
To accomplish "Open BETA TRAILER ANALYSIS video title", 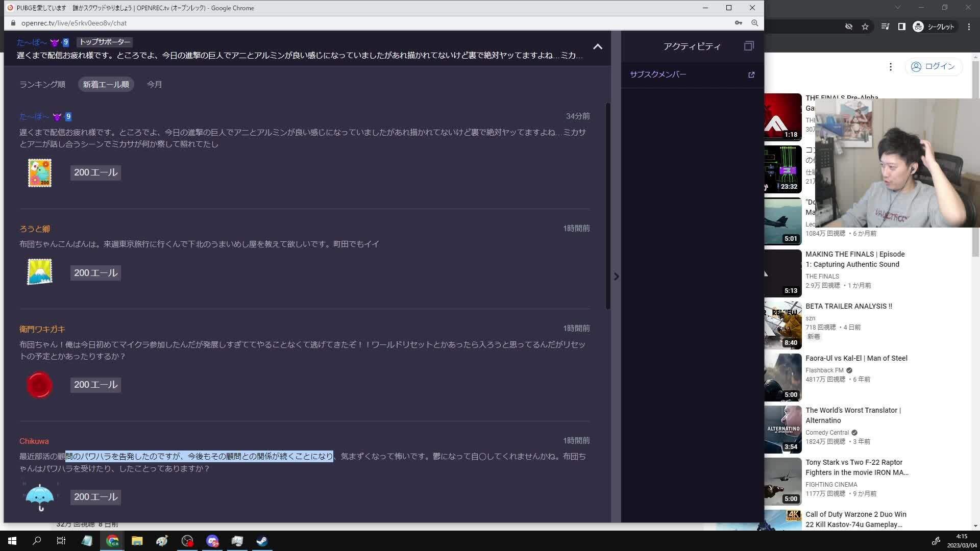I will click(x=849, y=306).
